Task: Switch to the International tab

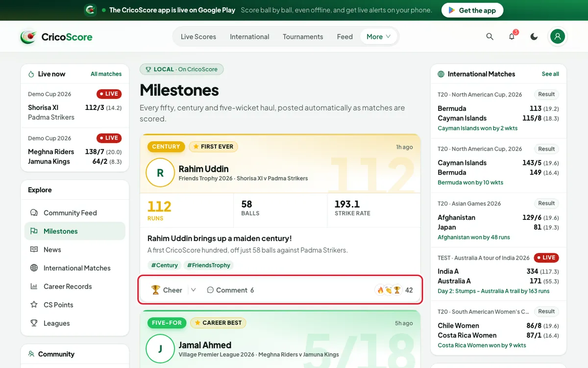Action: coord(249,37)
